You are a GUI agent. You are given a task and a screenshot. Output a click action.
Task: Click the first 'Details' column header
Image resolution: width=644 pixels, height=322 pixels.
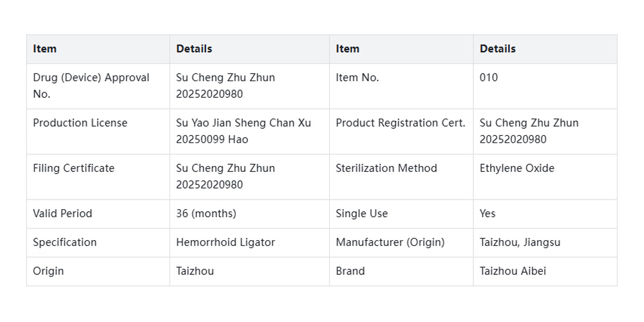(x=194, y=49)
